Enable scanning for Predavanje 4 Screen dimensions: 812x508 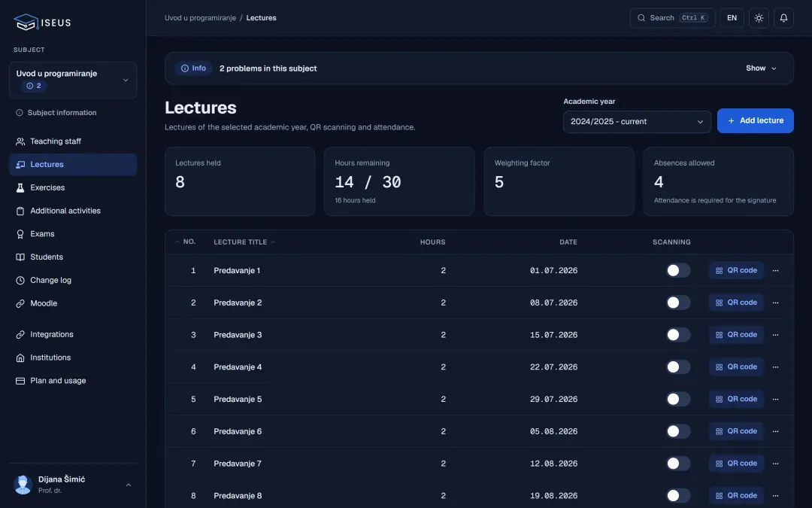tap(678, 367)
